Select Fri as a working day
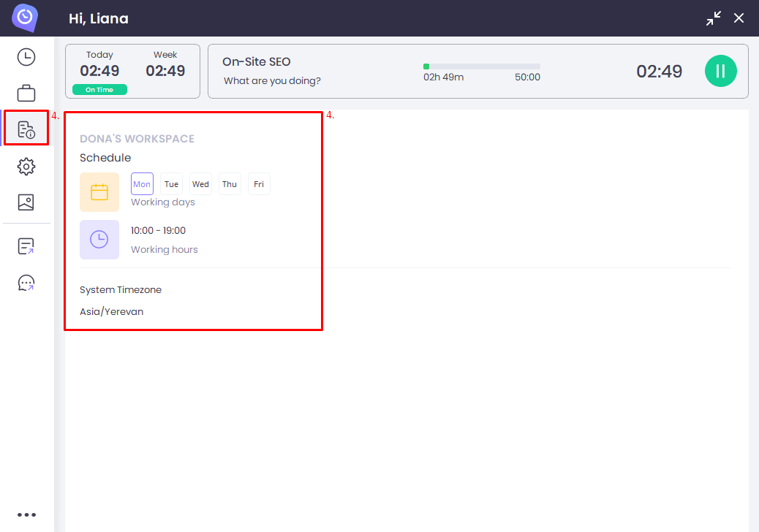Viewport: 759px width, 532px height. tap(259, 183)
